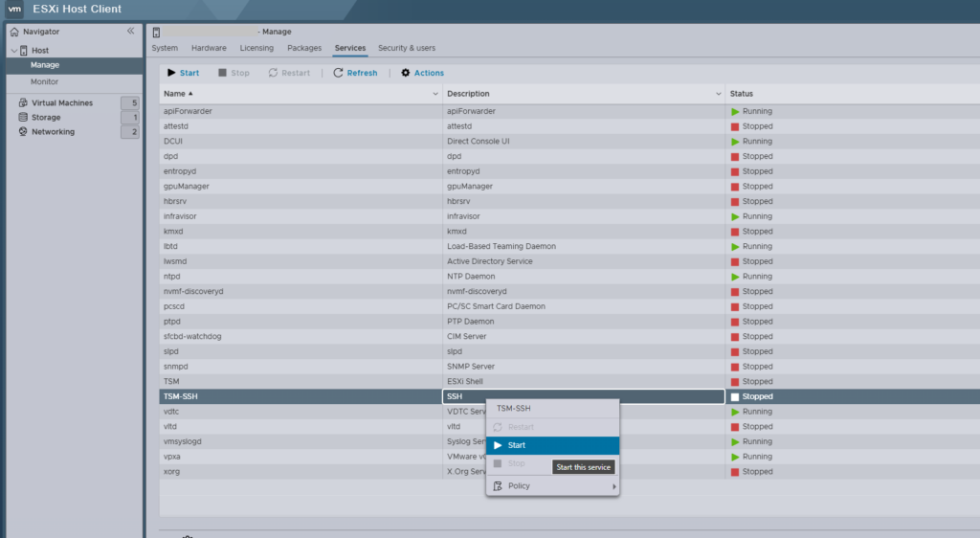Switch to the Services tab
This screenshot has width=980, height=538.
(x=350, y=48)
